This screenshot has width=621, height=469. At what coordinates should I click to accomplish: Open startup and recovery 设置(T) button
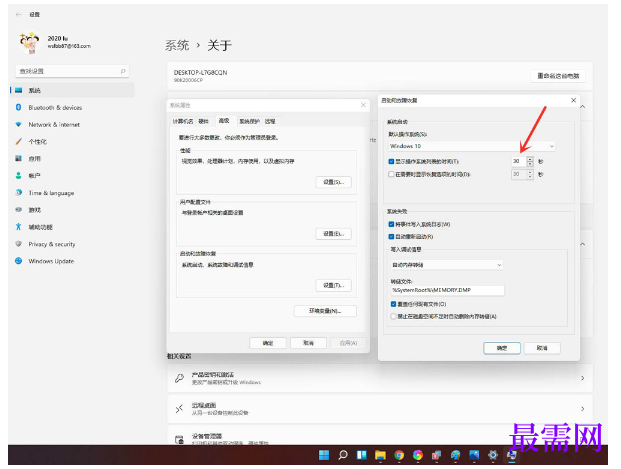pos(333,285)
